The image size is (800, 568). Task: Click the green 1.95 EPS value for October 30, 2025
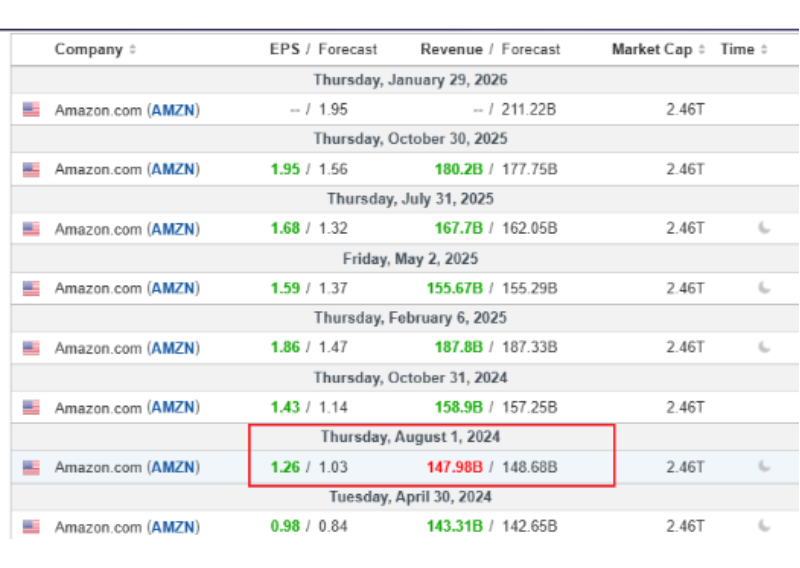click(x=285, y=169)
